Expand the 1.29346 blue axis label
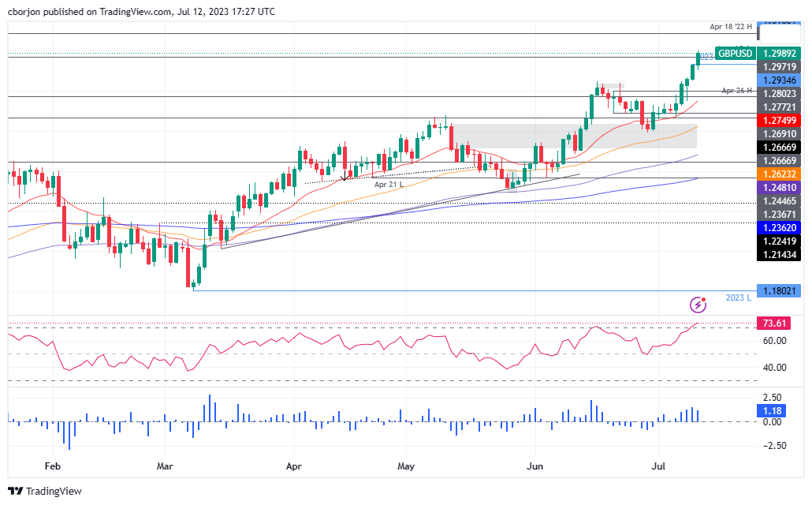812x505 pixels. click(779, 80)
